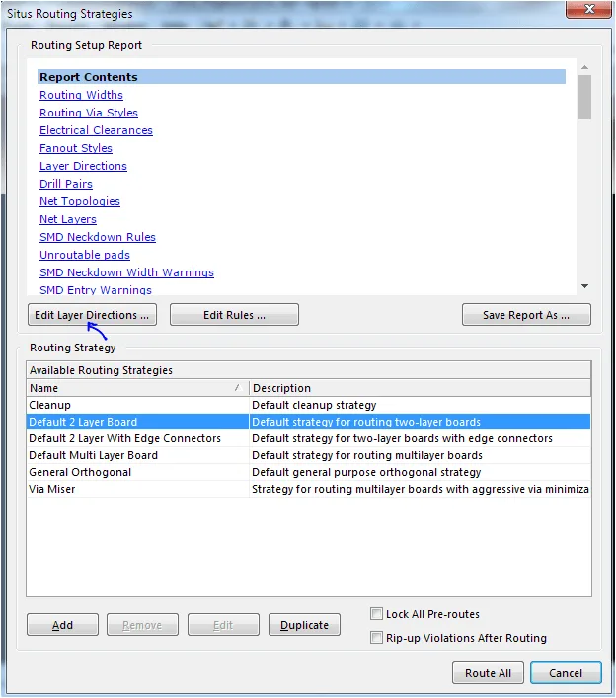This screenshot has width=616, height=698.
Task: Select the Via Miser strategy
Action: (x=308, y=490)
